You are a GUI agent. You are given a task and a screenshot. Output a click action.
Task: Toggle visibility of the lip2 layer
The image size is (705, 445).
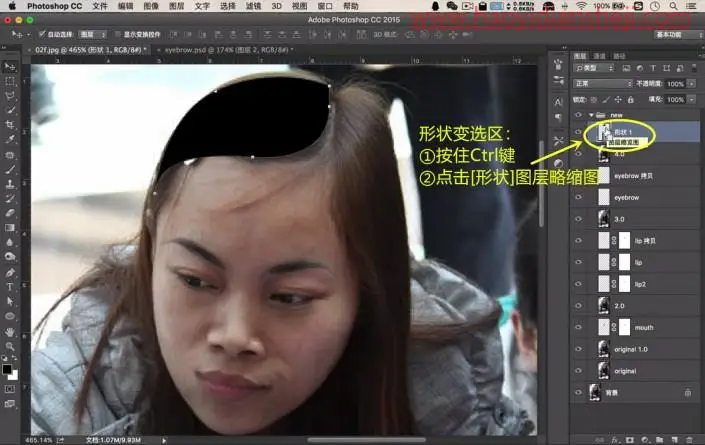point(578,284)
